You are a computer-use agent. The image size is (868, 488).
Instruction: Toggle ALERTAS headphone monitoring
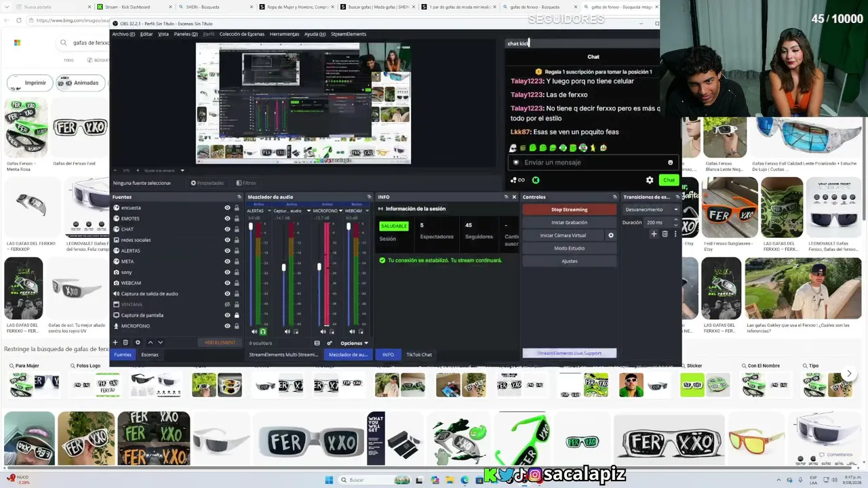click(263, 331)
